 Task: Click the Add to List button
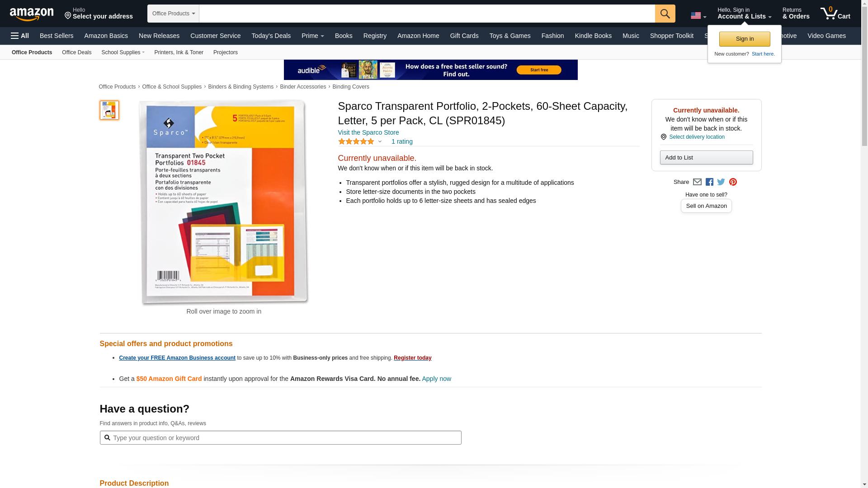click(x=706, y=158)
